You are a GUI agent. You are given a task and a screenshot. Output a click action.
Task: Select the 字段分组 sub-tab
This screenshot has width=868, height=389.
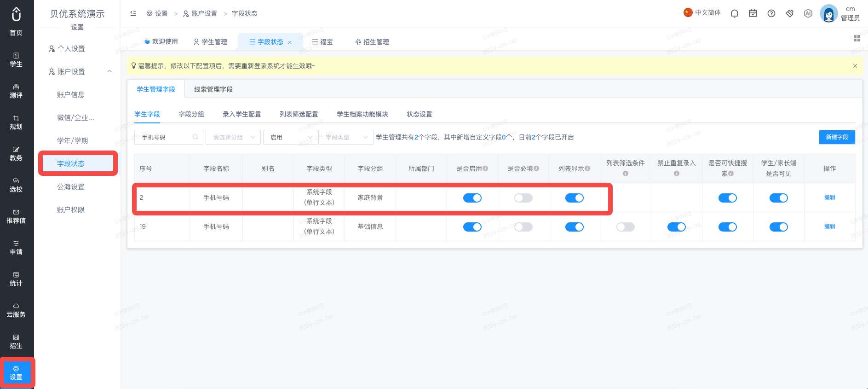pyautogui.click(x=191, y=114)
